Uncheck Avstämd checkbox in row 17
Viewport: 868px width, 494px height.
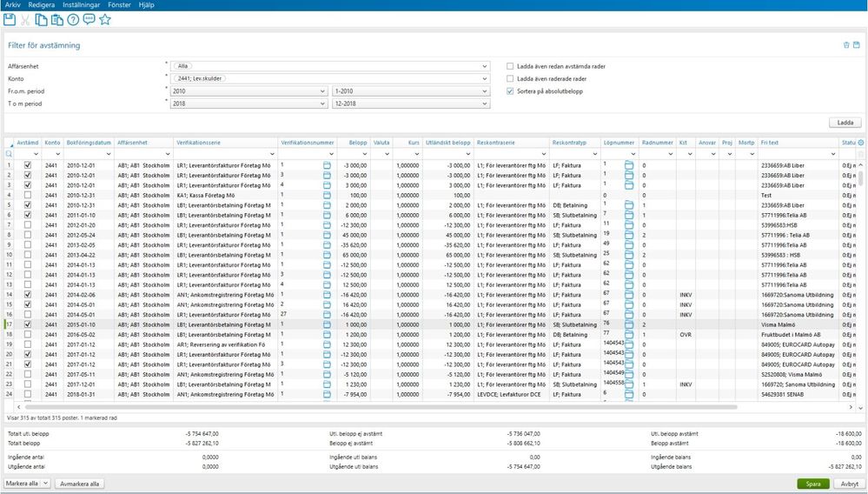point(28,324)
